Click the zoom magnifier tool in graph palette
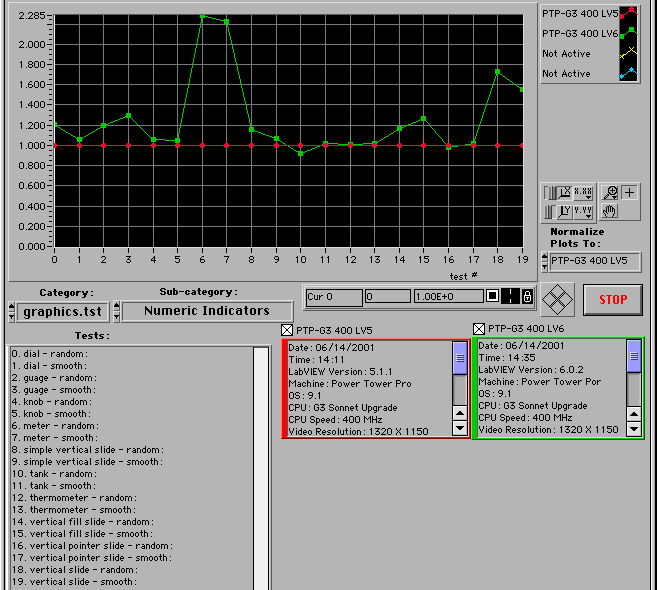Screen dimensions: 657x590 click(x=610, y=192)
